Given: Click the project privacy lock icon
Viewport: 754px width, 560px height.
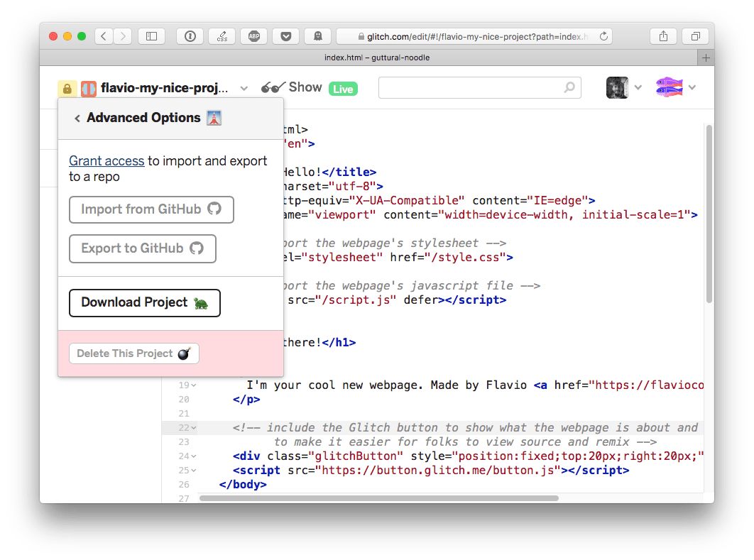Looking at the screenshot, I should coord(65,88).
